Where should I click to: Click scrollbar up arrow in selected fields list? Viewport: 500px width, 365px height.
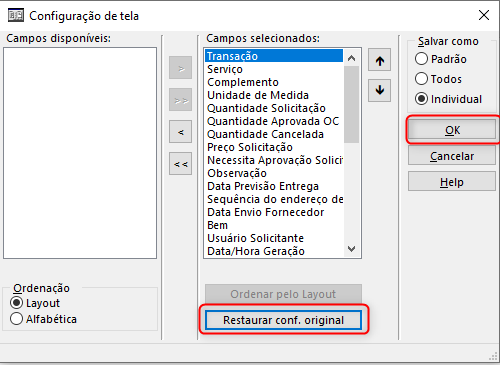point(351,58)
